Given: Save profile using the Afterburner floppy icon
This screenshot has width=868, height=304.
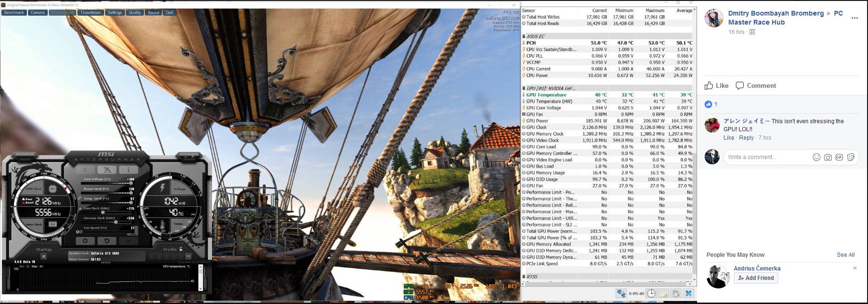Looking at the screenshot, I should point(188,256).
